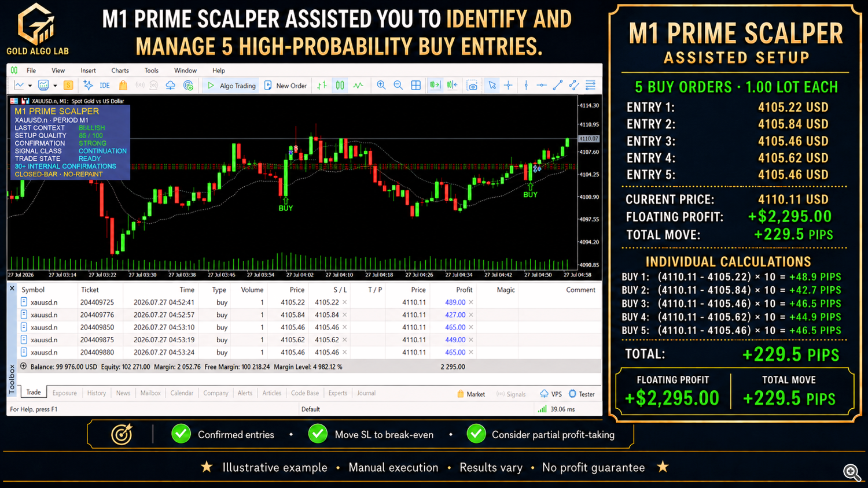Image resolution: width=868 pixels, height=488 pixels.
Task: Open the chart type line icon in toolbar
Action: pyautogui.click(x=19, y=86)
